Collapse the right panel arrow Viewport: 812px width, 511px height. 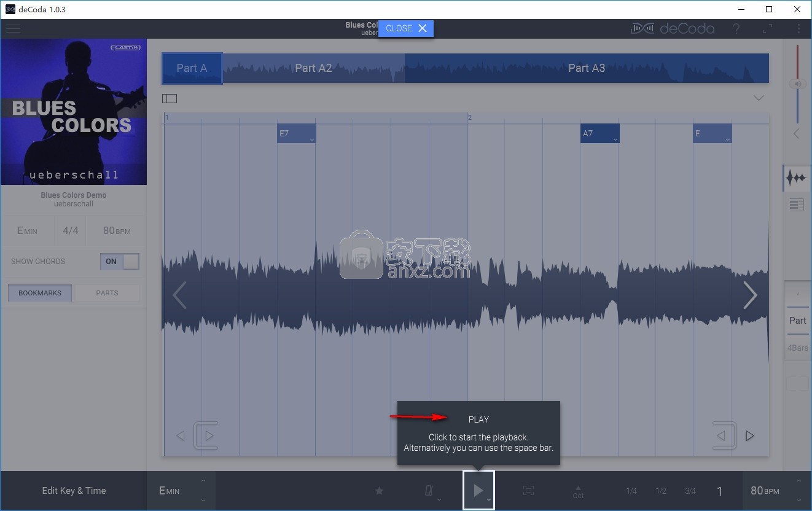797,133
